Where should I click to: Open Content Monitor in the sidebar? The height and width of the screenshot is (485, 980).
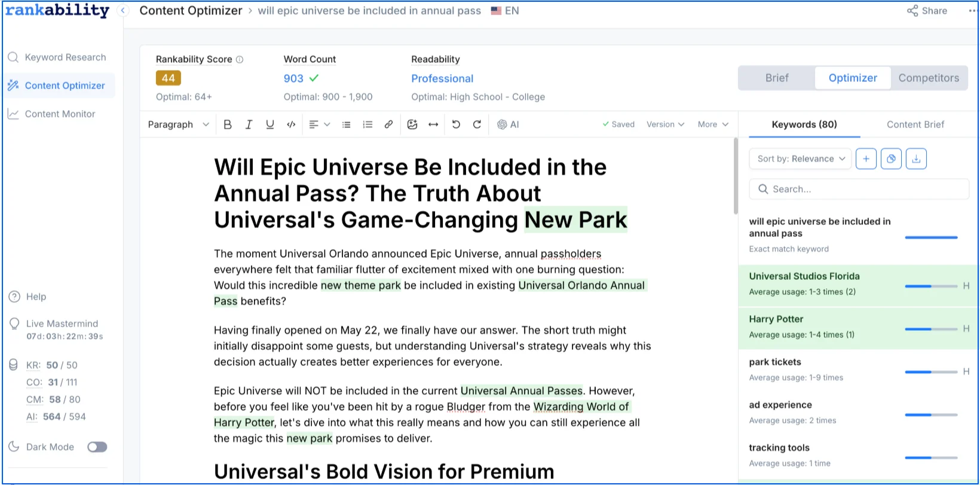coord(59,114)
